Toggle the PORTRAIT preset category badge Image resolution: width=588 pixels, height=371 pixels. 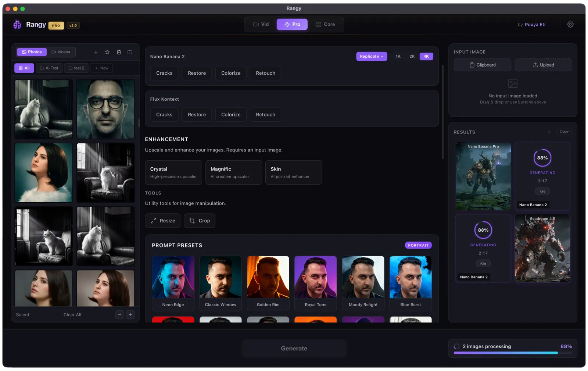click(x=418, y=245)
